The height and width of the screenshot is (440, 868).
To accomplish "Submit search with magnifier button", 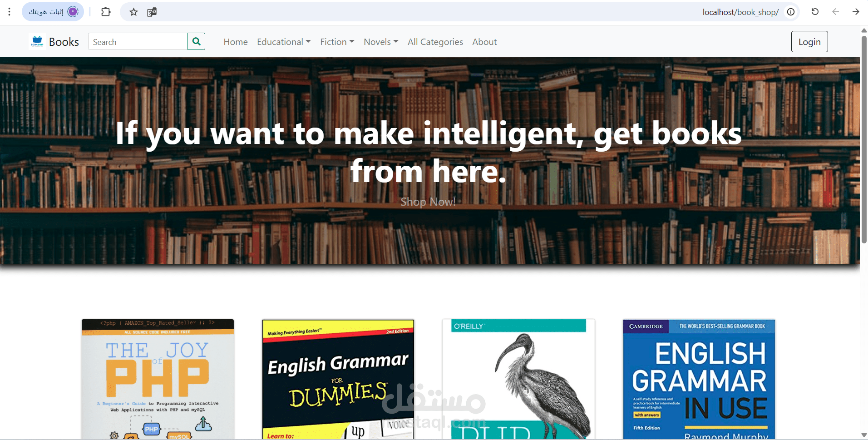I will point(196,41).
